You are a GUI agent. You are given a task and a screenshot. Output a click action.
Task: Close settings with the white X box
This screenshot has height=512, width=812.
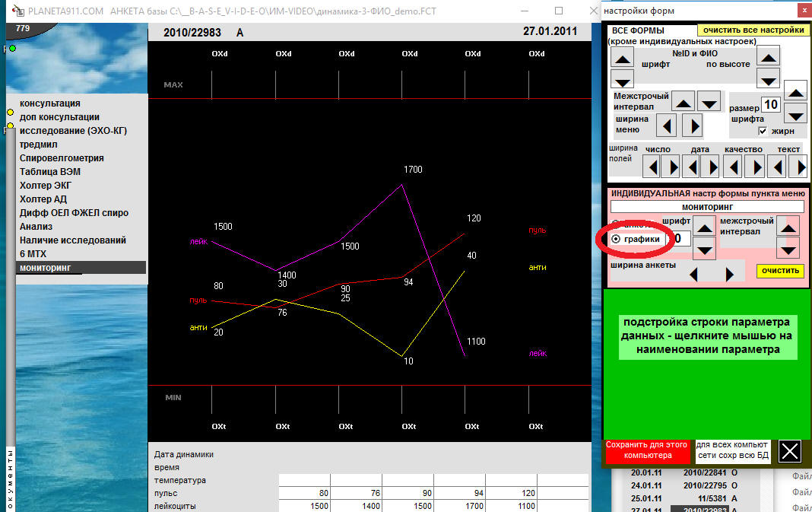coord(790,451)
